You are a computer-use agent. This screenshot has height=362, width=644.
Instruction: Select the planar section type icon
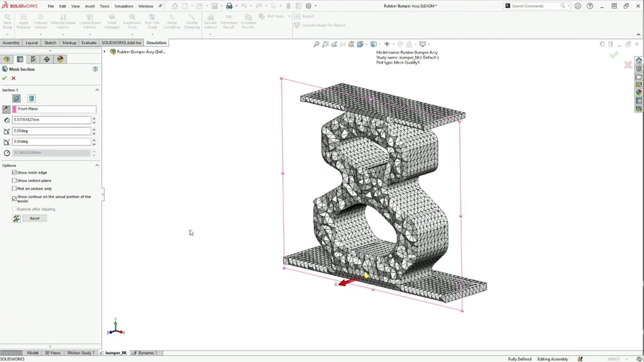(16, 99)
